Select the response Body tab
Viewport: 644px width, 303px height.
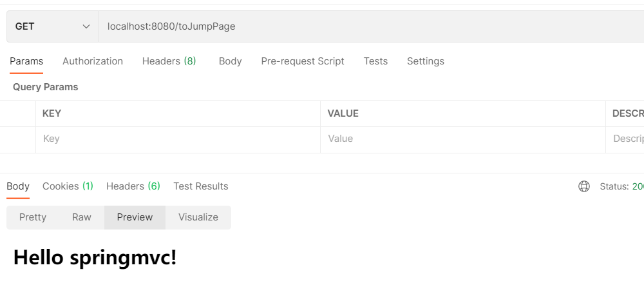pos(18,186)
